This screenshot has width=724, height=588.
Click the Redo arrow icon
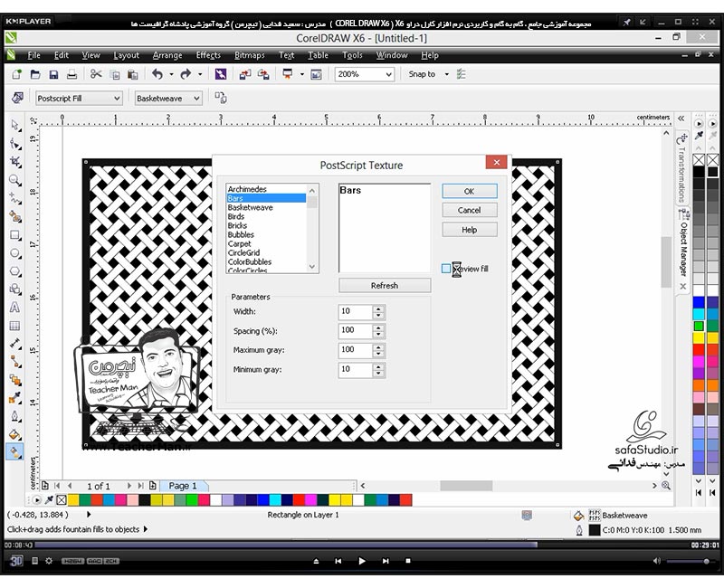pyautogui.click(x=186, y=74)
